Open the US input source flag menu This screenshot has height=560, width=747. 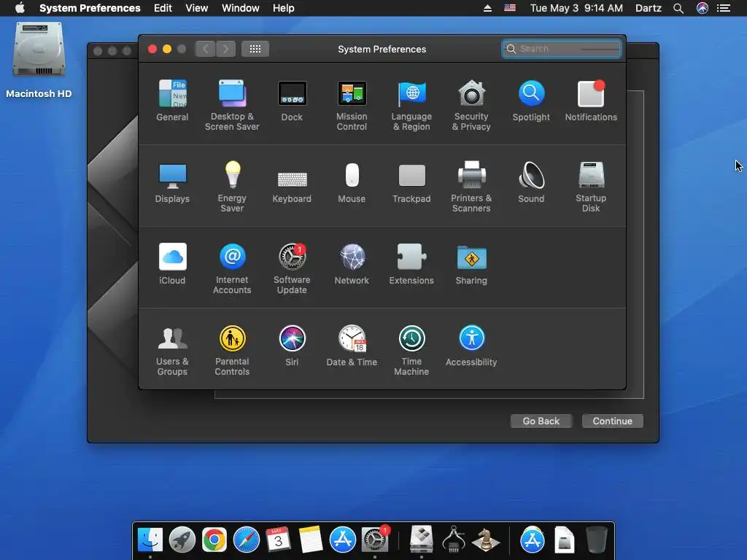pos(510,8)
